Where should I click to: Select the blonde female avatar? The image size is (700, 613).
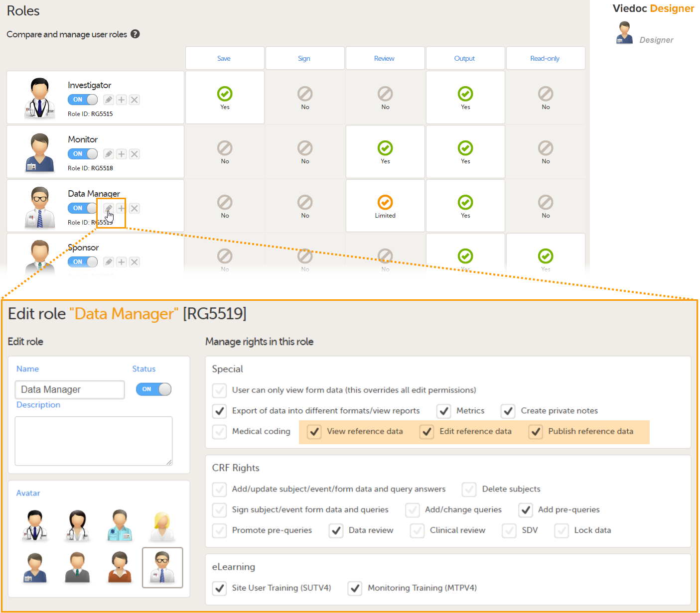(162, 525)
